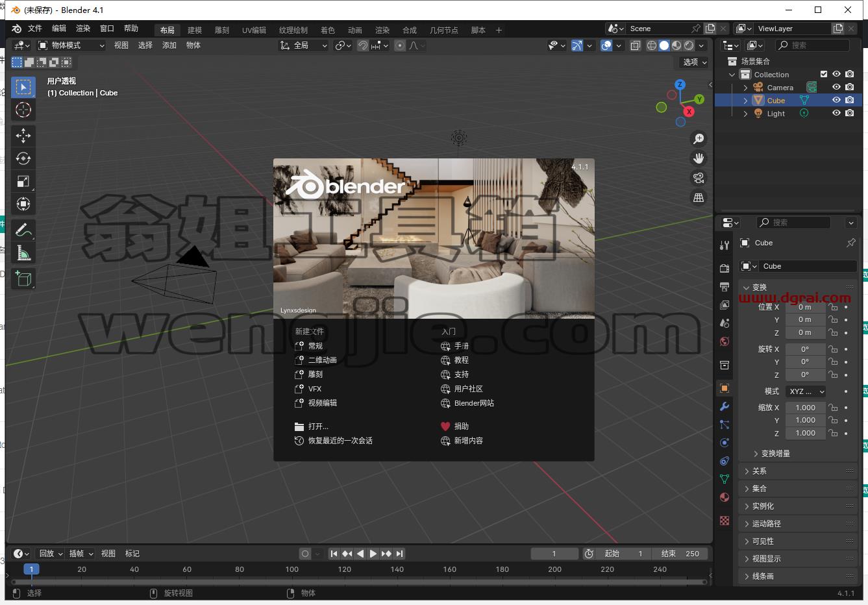This screenshot has width=868, height=605.
Task: Click the Donate heart link
Action: [x=454, y=426]
